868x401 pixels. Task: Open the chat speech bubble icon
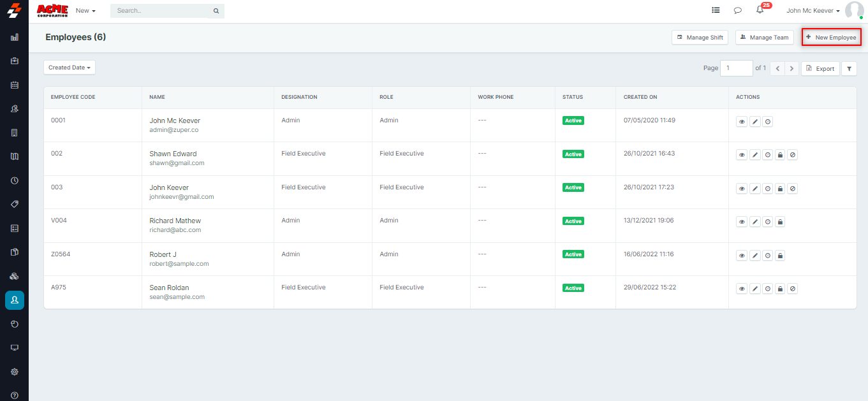coord(737,10)
